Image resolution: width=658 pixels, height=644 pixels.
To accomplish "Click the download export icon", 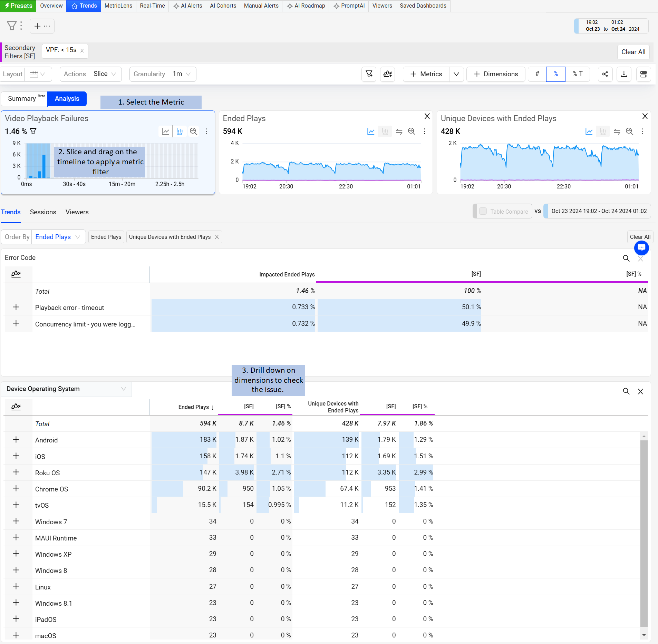I will point(624,74).
